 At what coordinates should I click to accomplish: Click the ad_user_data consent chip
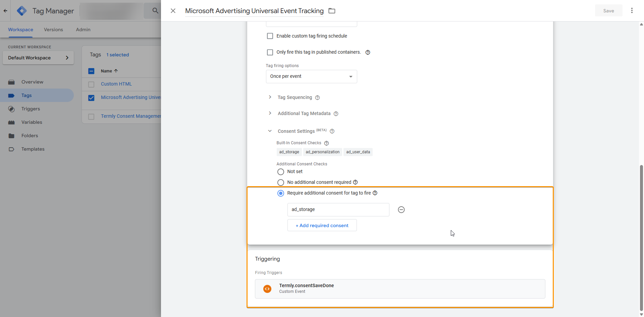point(358,152)
